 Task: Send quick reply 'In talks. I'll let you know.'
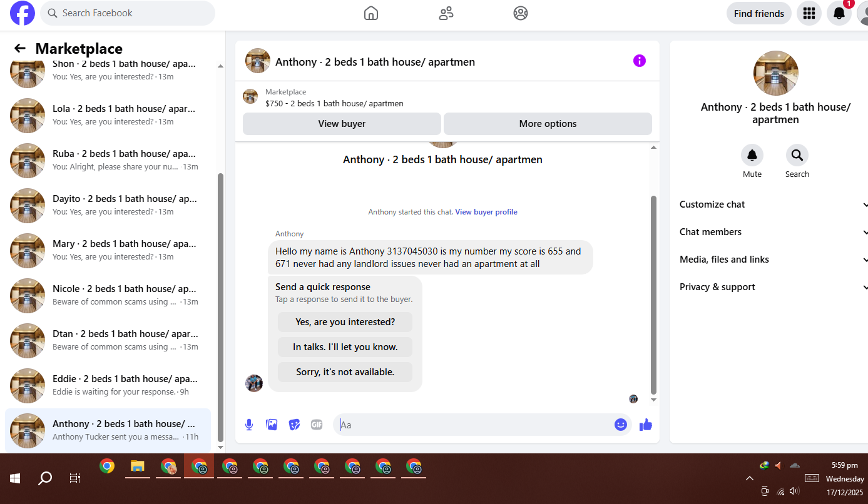point(345,347)
